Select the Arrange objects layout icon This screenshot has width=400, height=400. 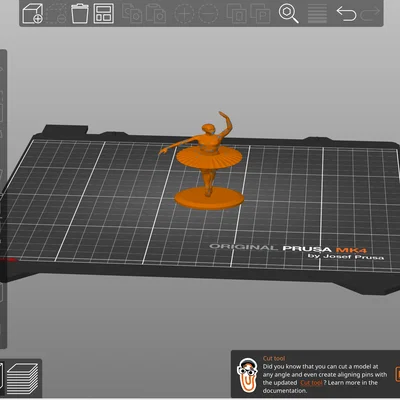[104, 14]
